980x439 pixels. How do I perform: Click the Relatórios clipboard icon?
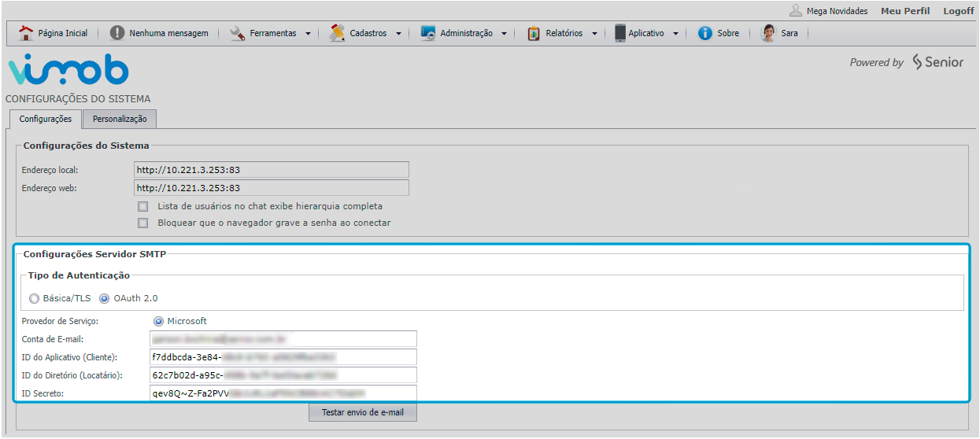tap(534, 33)
